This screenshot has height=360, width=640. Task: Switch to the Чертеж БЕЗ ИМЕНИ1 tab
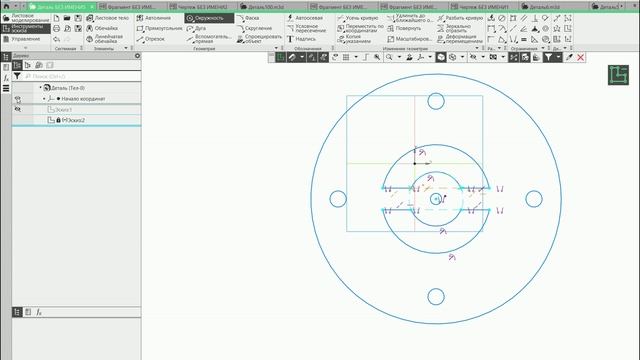[484, 7]
